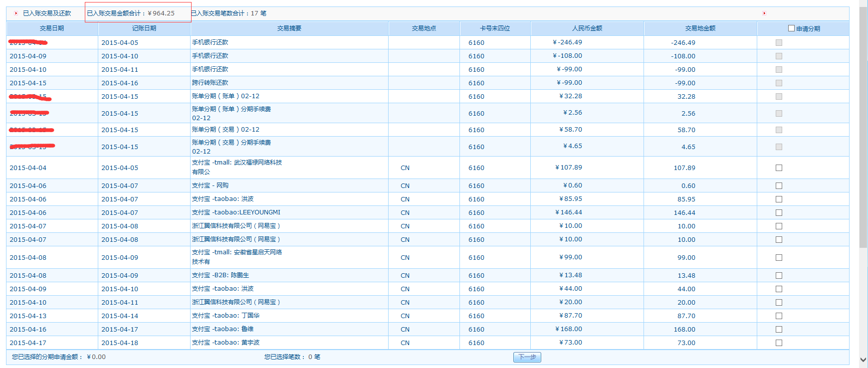The image size is (868, 368).
Task: Tick the checkbox for the ¥85.95 transaction
Action: pos(779,199)
